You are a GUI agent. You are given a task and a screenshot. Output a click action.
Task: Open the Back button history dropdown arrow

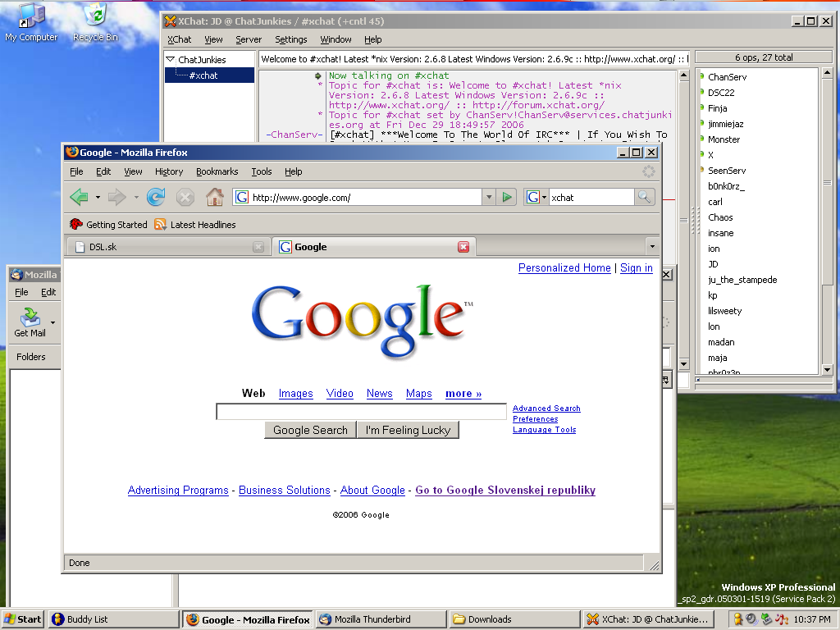pos(98,197)
